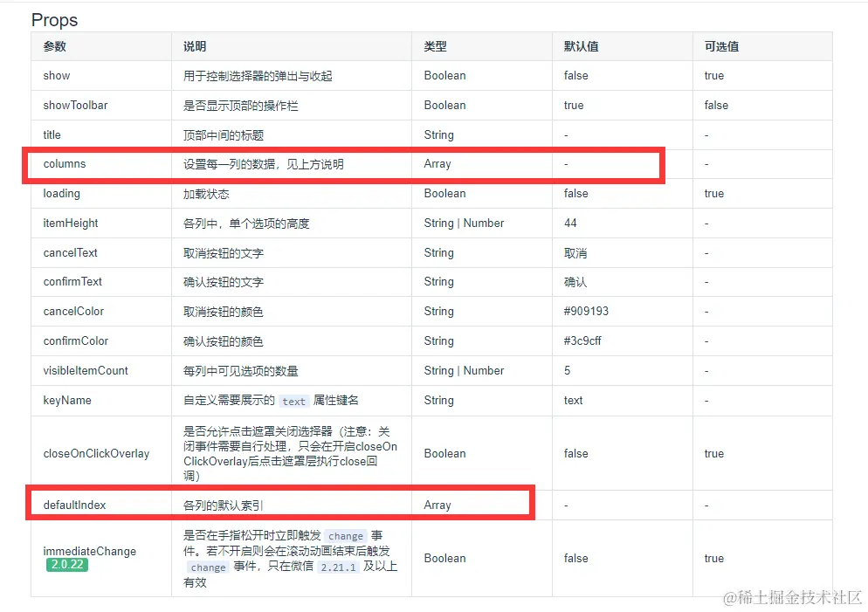
Task: Click the keyName default value text
Action: coord(573,400)
